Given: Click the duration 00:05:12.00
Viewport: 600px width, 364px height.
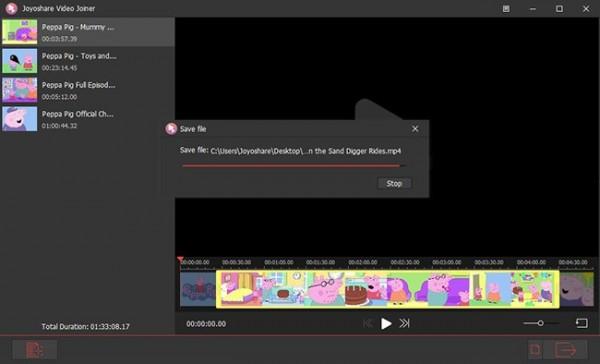Looking at the screenshot, I should point(59,97).
